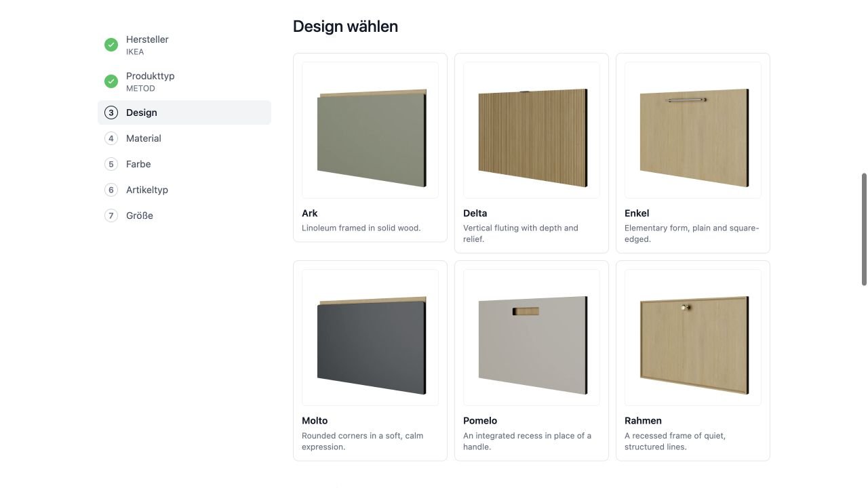868x488 pixels.
Task: Click 'Elementary form, plain and square-edged.' text
Action: (692, 233)
